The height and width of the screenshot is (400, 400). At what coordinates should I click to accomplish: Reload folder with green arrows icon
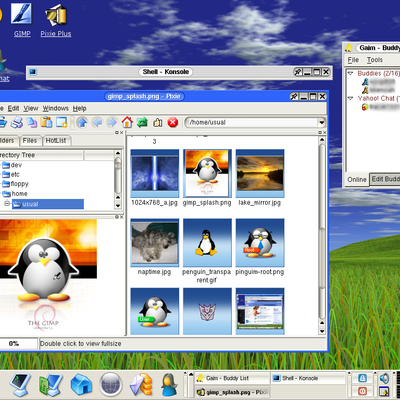click(x=142, y=122)
